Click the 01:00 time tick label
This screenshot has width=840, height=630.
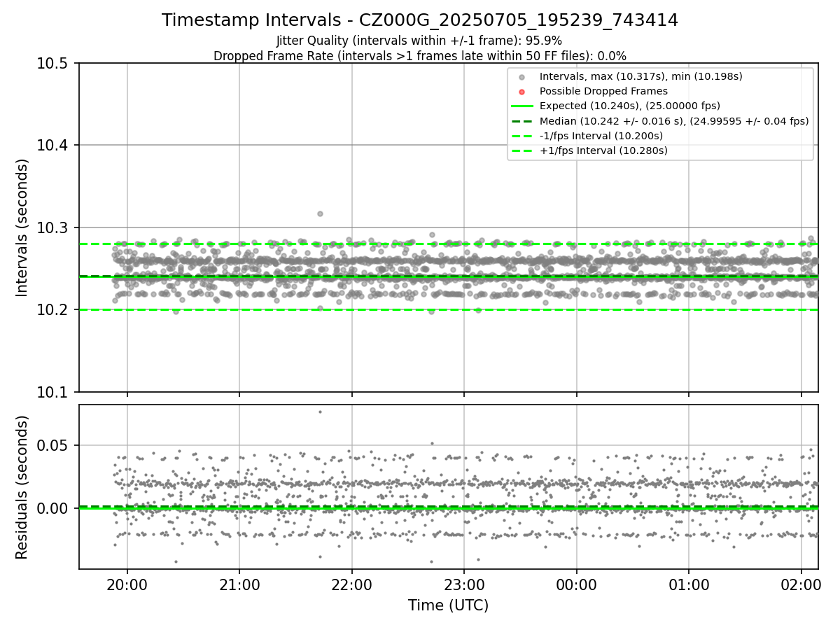tap(689, 584)
